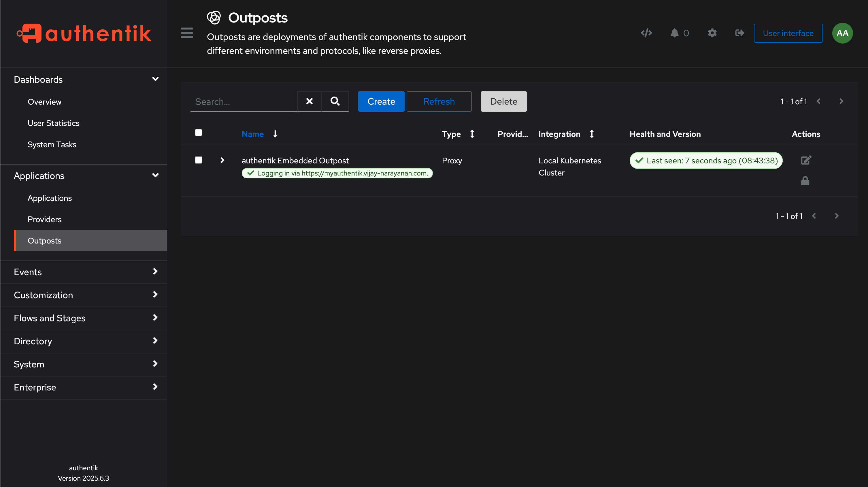Click the Outposts title icon
The height and width of the screenshot is (487, 868).
214,18
